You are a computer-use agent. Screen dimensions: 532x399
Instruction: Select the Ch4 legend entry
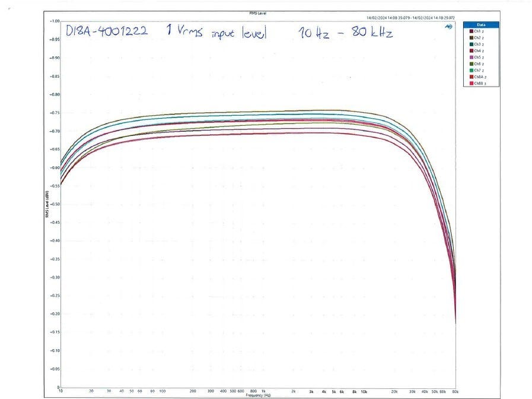477,50
